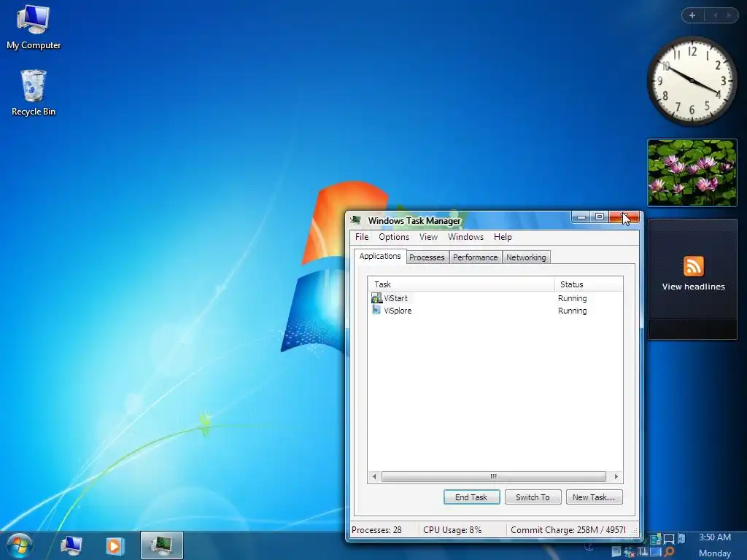Launch My Computer from taskbar
This screenshot has width=747, height=560.
point(71,545)
